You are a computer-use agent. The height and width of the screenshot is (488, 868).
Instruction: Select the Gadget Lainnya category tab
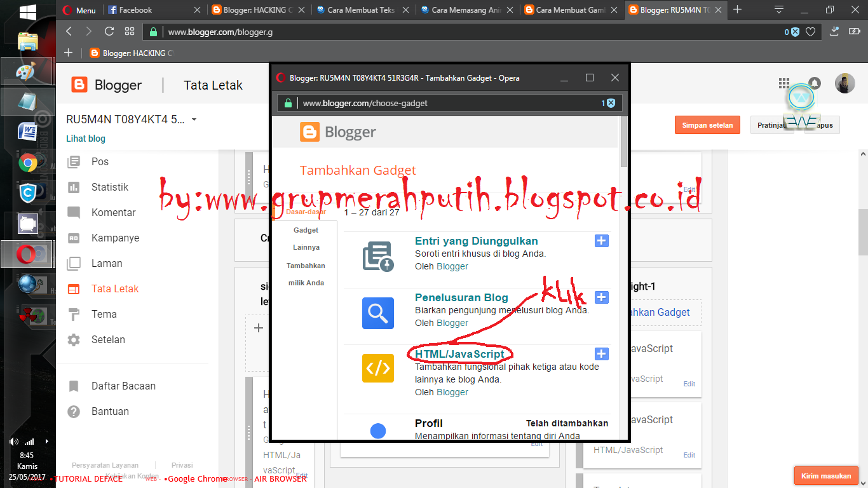pyautogui.click(x=306, y=239)
